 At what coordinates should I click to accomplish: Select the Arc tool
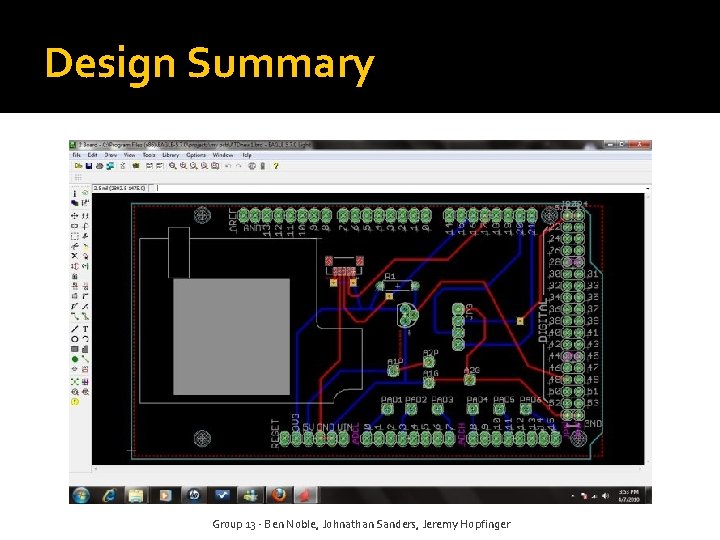click(85, 339)
